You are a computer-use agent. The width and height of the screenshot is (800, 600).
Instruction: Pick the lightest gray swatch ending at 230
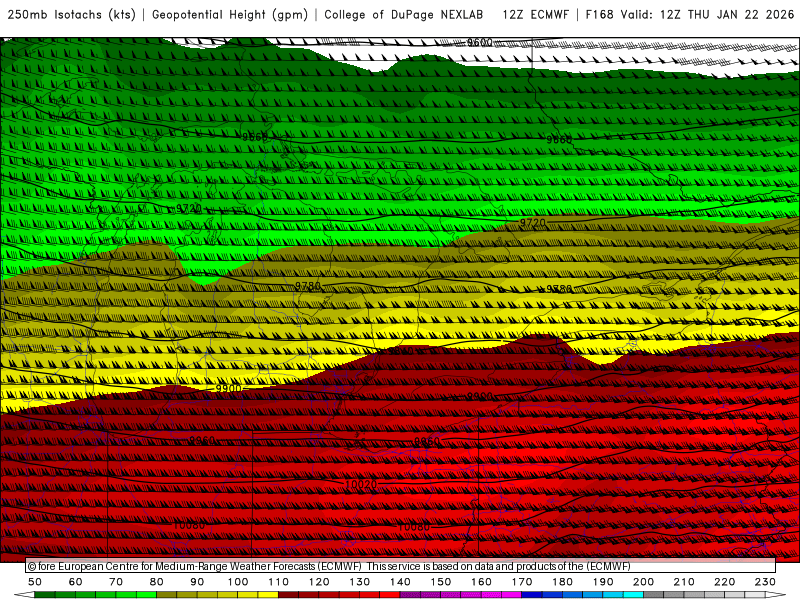[x=755, y=594]
